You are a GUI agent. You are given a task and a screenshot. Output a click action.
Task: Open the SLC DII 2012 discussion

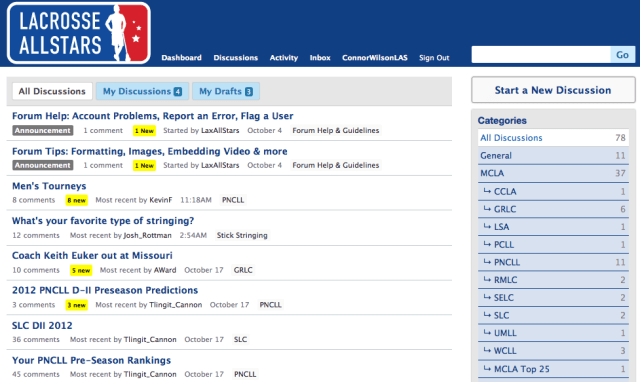42,325
